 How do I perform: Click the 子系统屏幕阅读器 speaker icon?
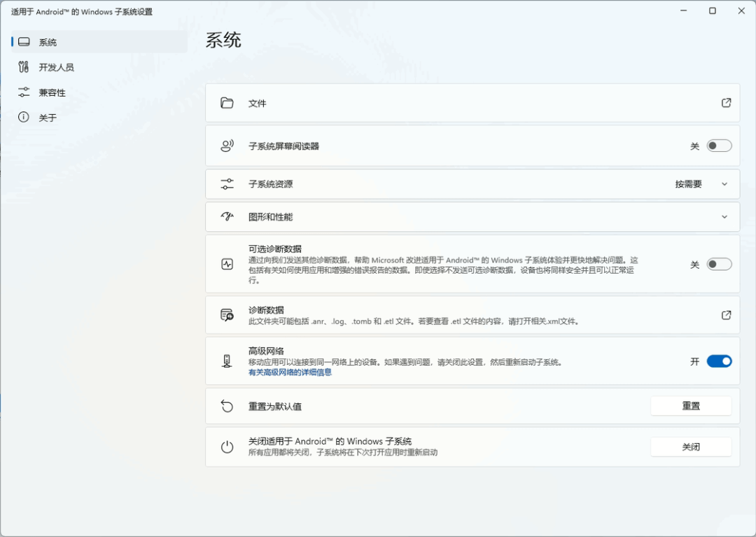point(227,146)
